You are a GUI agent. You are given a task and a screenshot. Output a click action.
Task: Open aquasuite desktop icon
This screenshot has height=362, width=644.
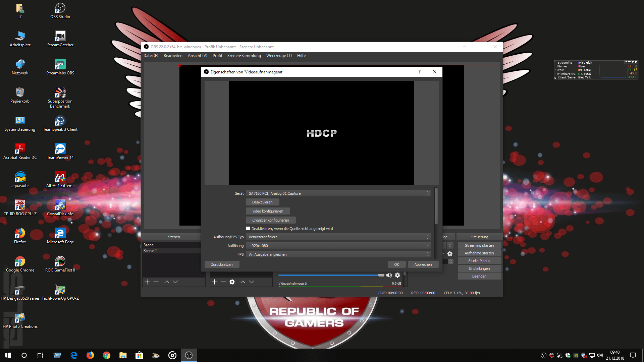coord(20,180)
